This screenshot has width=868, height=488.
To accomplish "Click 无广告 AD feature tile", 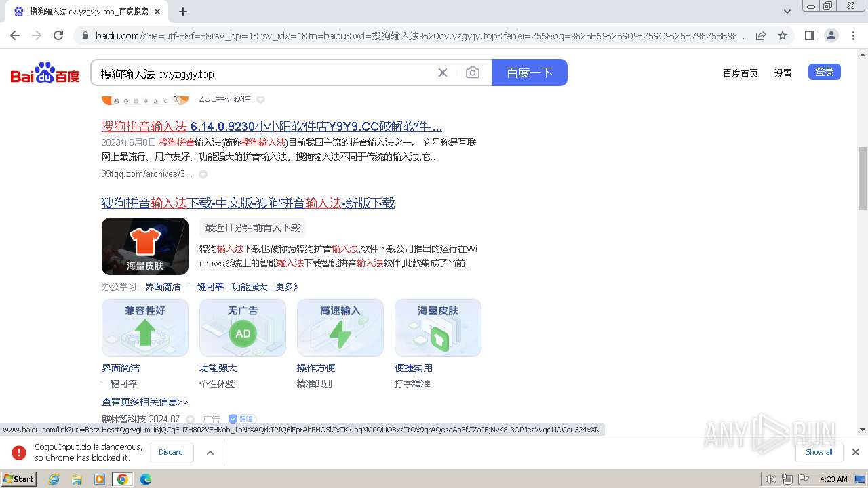I will click(x=243, y=327).
